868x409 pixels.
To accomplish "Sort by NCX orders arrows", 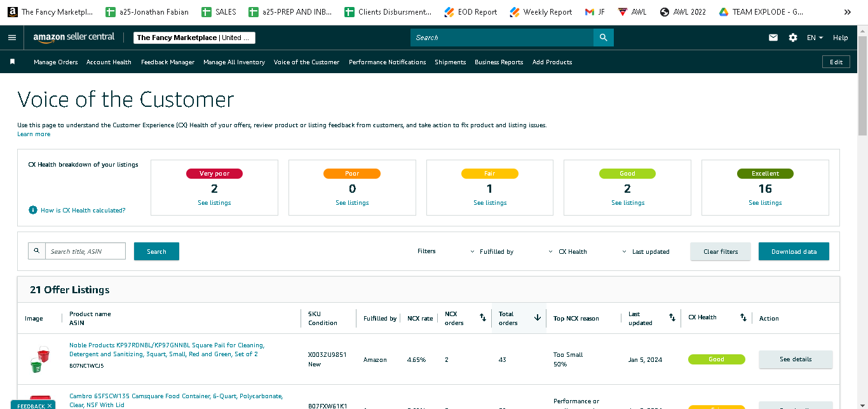I will 483,317.
